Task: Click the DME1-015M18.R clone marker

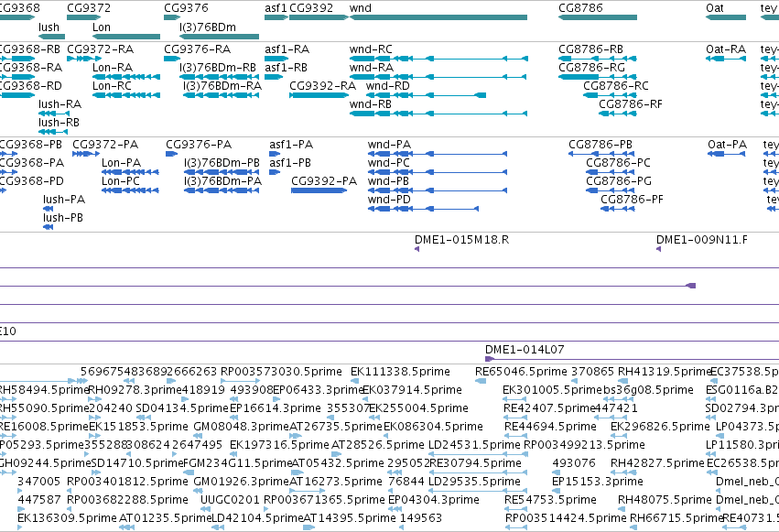Action: pyautogui.click(x=417, y=249)
